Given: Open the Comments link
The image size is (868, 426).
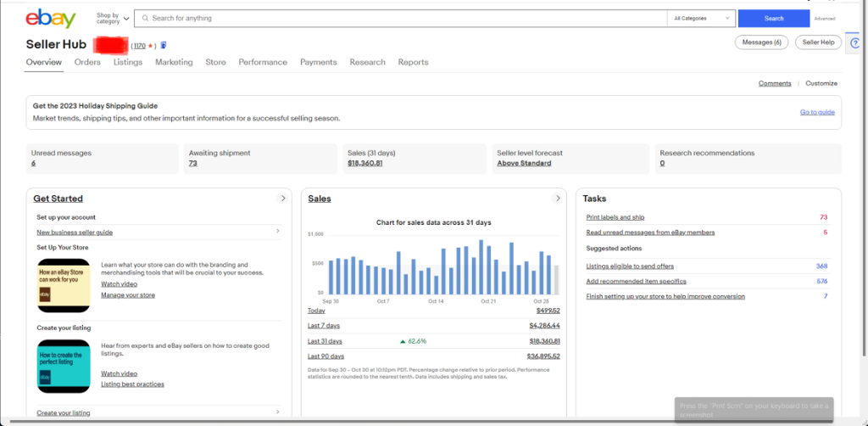Looking at the screenshot, I should coord(775,83).
